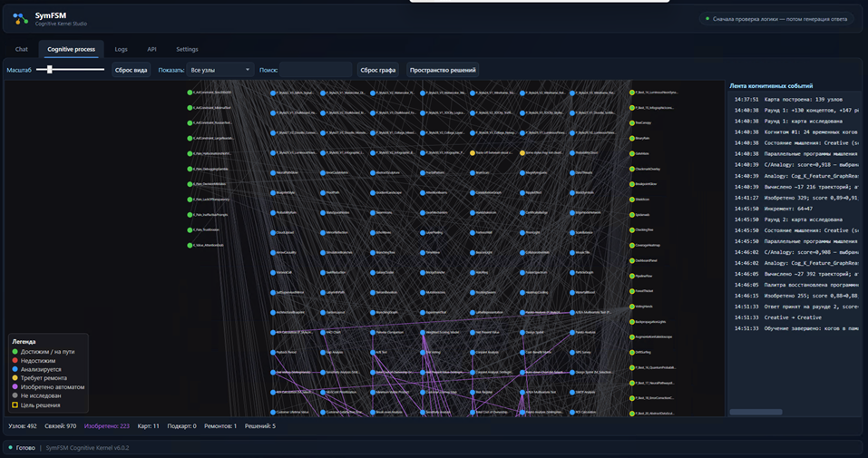This screenshot has height=458, width=868.
Task: Select the NPS Survey node
Action: pyautogui.click(x=572, y=352)
